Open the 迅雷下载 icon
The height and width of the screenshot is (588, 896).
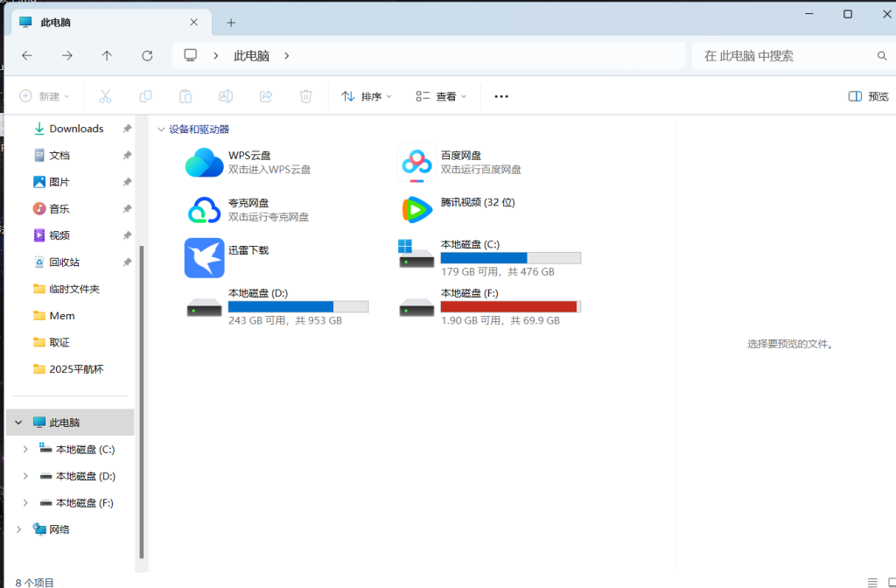(205, 257)
